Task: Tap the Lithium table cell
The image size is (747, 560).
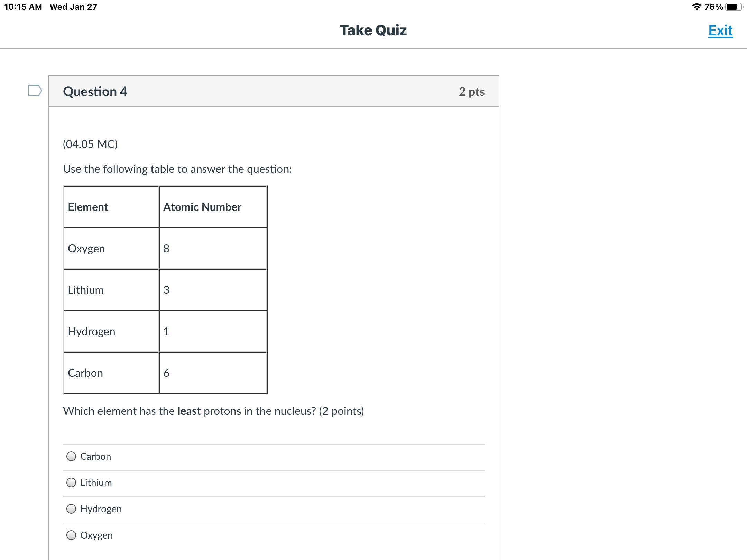Action: pyautogui.click(x=111, y=290)
